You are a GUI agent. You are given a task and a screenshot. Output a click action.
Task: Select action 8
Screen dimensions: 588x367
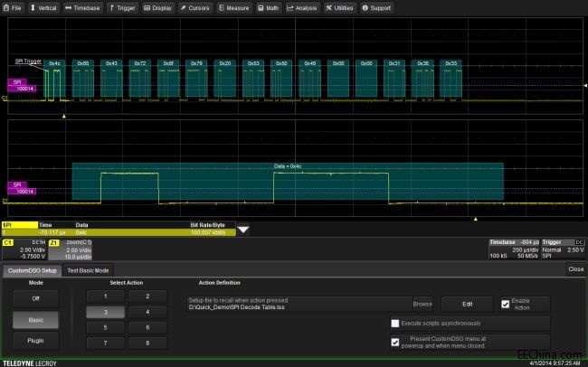[x=147, y=343]
